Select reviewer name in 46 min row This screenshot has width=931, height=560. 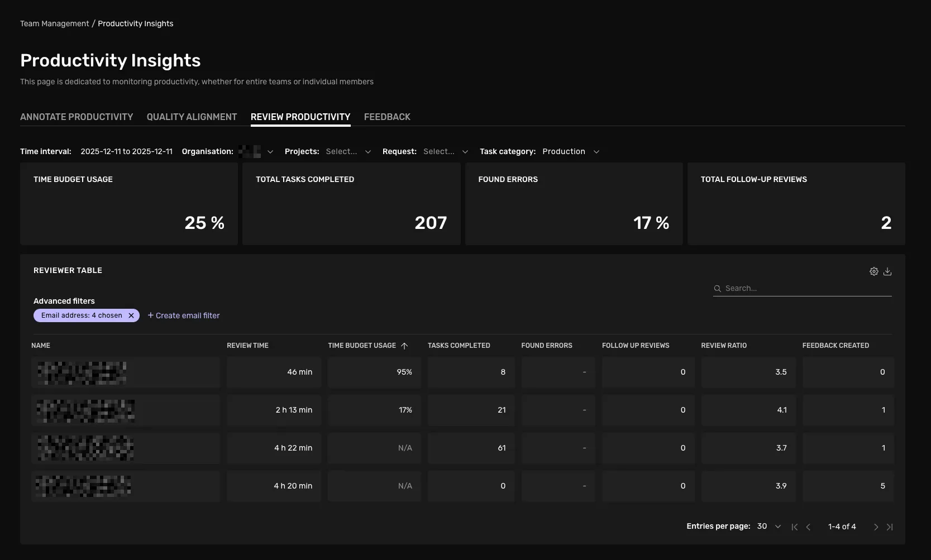click(x=82, y=372)
